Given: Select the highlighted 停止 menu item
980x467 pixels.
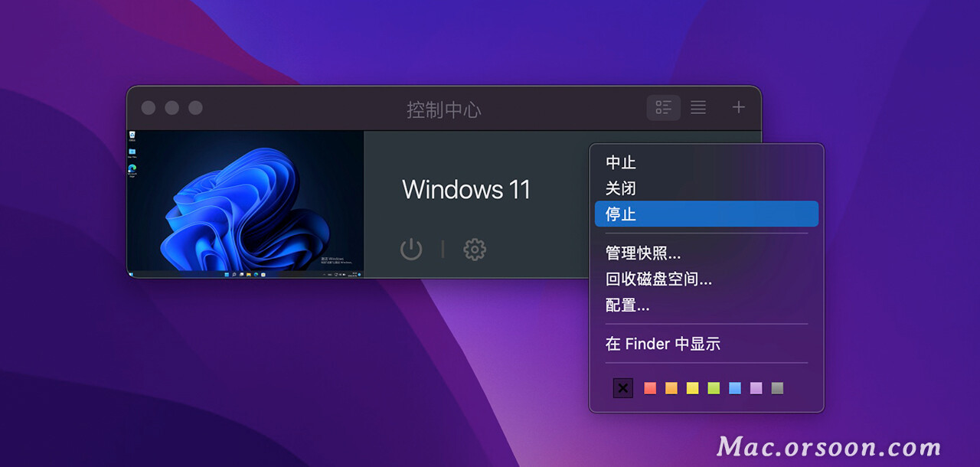Looking at the screenshot, I should pyautogui.click(x=706, y=214).
